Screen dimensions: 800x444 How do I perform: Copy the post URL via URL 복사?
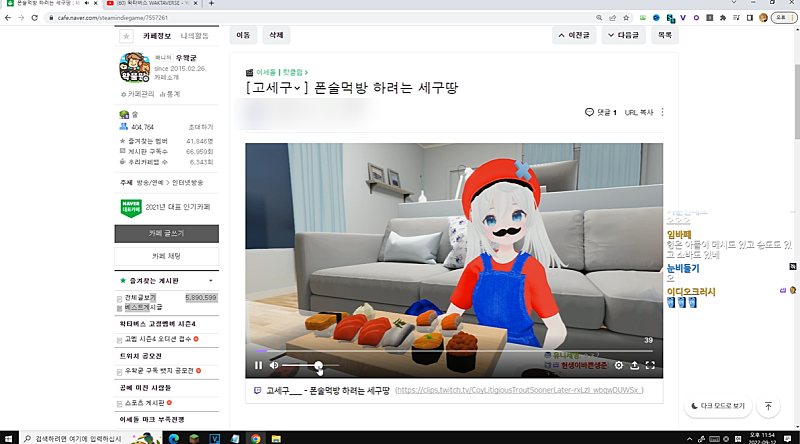[x=639, y=112]
